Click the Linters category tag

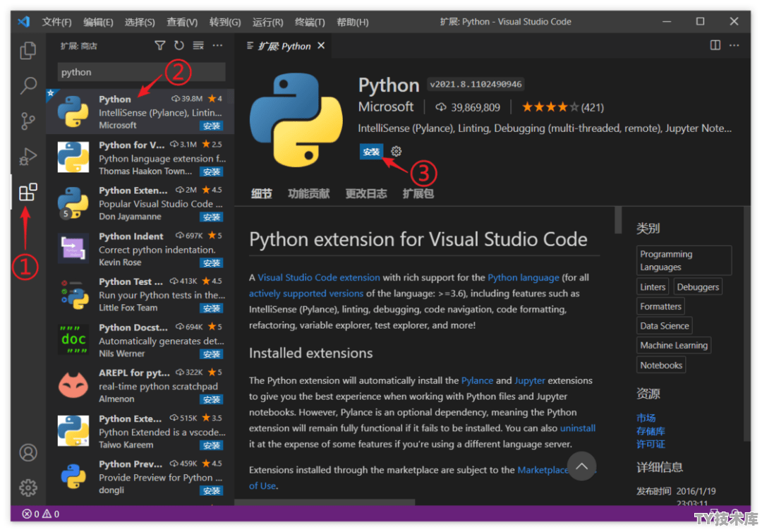pyautogui.click(x=653, y=286)
